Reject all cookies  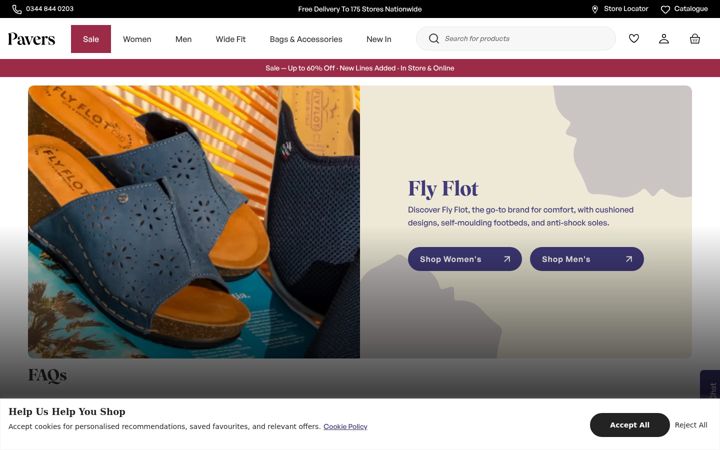pos(691,425)
